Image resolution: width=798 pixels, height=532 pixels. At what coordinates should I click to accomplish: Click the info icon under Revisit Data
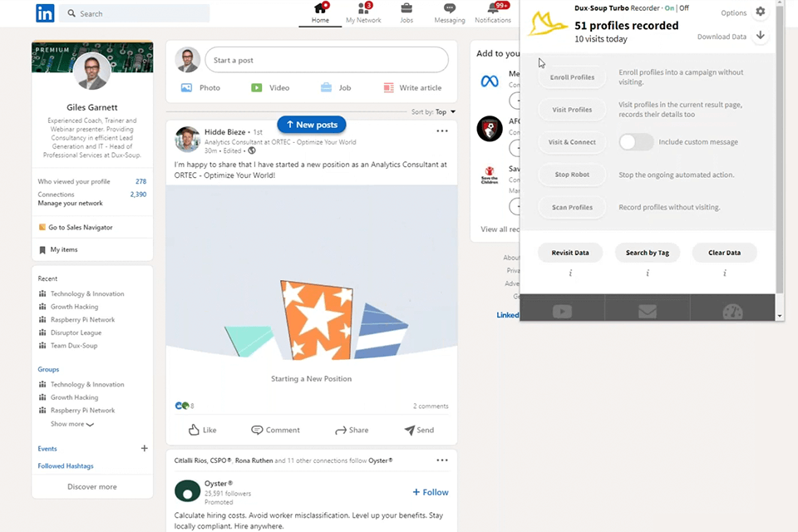pos(570,273)
